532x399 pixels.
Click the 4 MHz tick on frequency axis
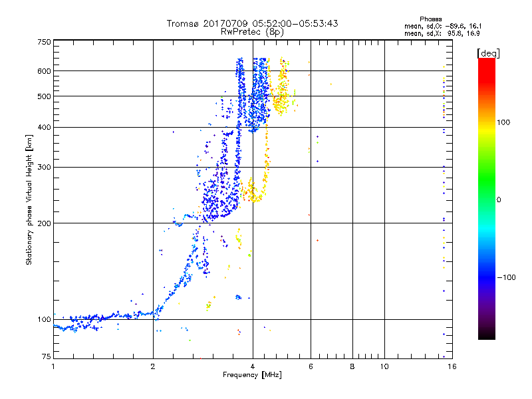[x=252, y=367]
